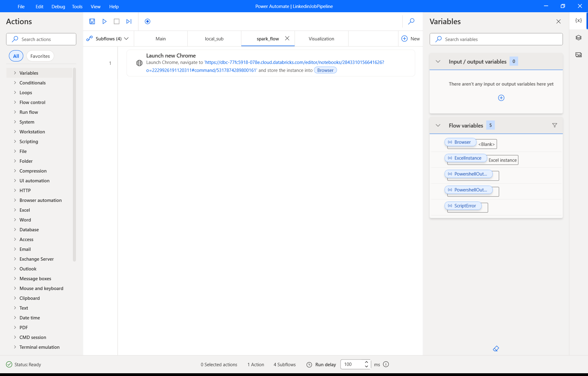
Task: Start the Recorder icon
Action: (147, 21)
